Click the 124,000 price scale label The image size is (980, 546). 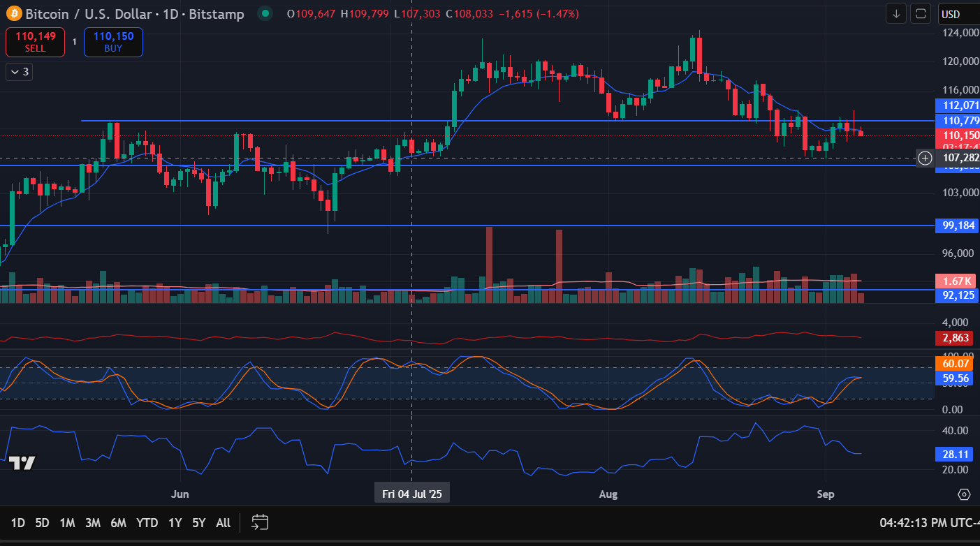tap(959, 32)
